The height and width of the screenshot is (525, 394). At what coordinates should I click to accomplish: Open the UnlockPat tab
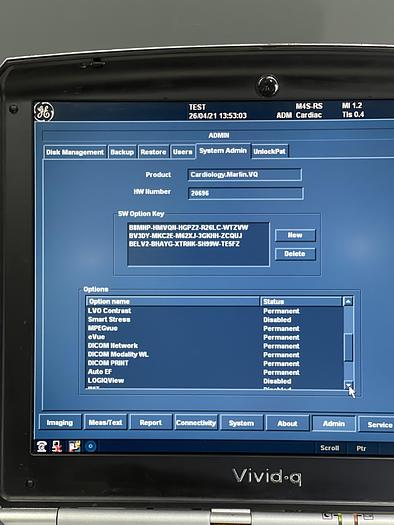(269, 151)
